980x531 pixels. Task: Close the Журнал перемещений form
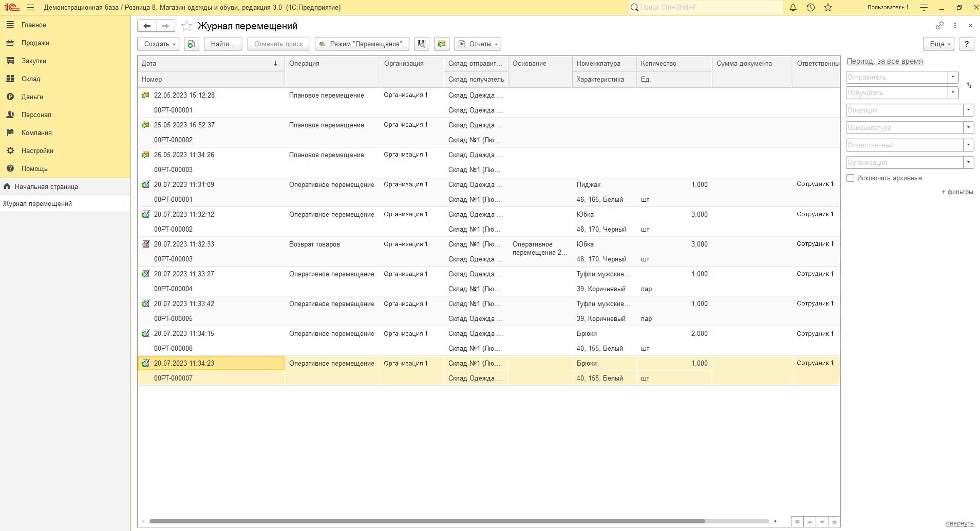pyautogui.click(x=970, y=25)
